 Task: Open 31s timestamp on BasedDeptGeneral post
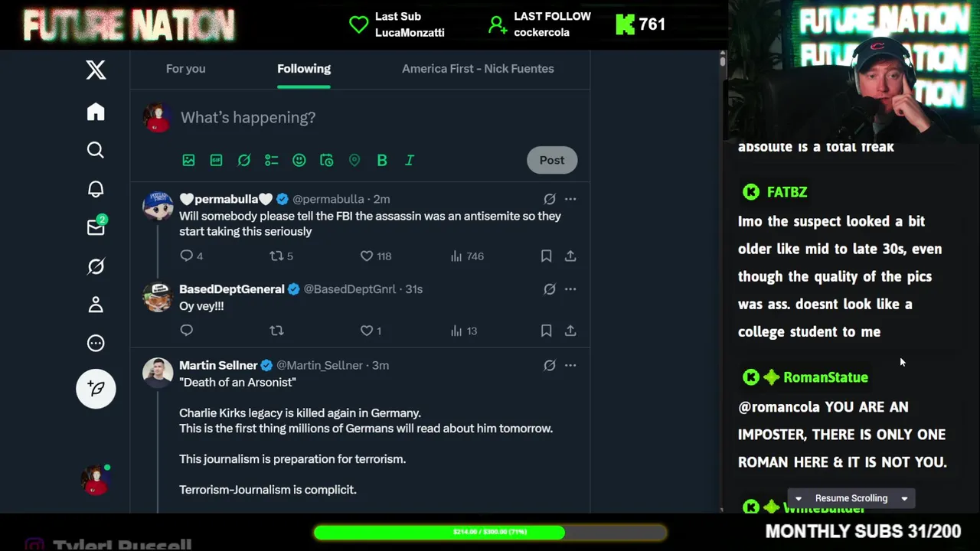pyautogui.click(x=413, y=289)
